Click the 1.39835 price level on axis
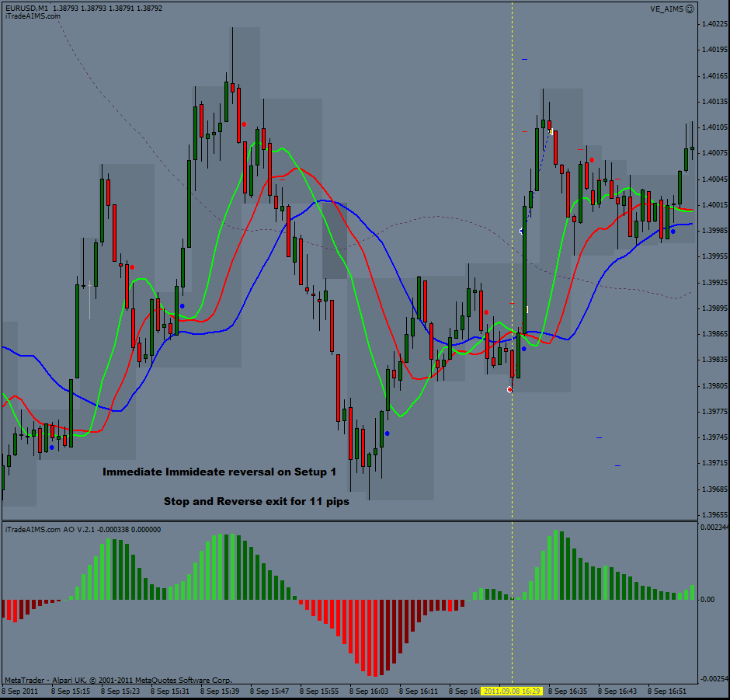This screenshot has height=700, width=730. (714, 360)
